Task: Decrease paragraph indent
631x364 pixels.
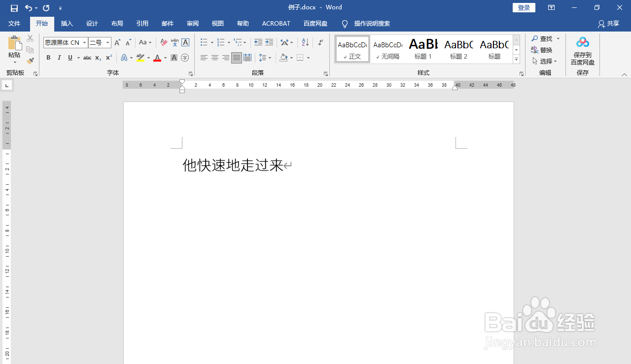Action: 258,43
